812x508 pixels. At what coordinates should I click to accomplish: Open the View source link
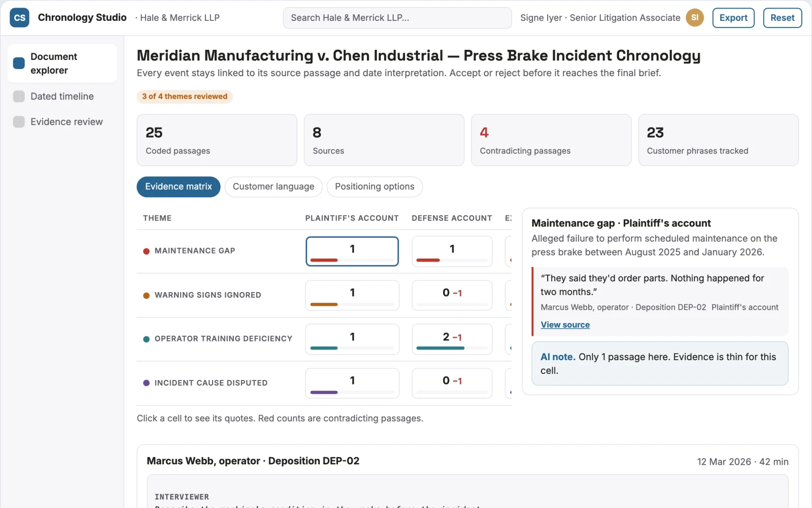point(565,325)
